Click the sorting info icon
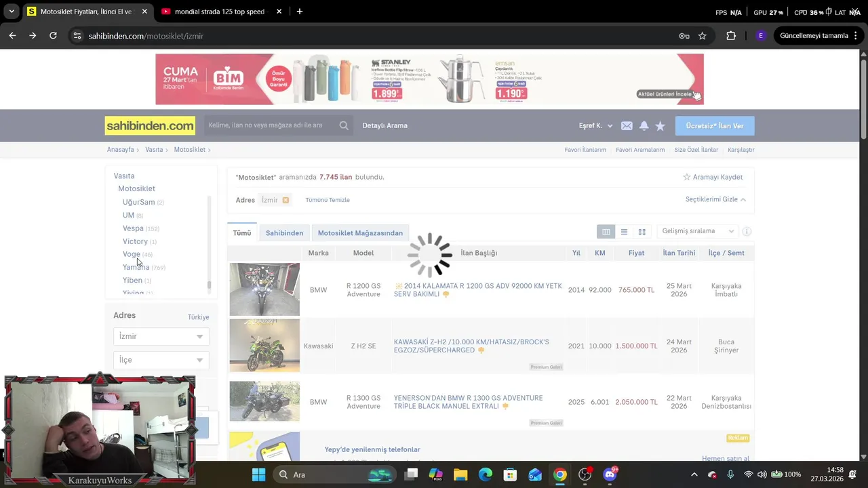Viewport: 868px width, 488px height. [x=747, y=232]
